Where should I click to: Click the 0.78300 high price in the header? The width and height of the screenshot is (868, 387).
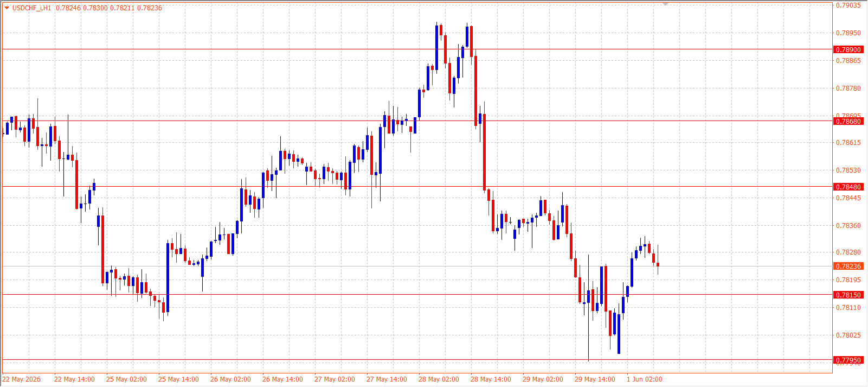click(95, 8)
